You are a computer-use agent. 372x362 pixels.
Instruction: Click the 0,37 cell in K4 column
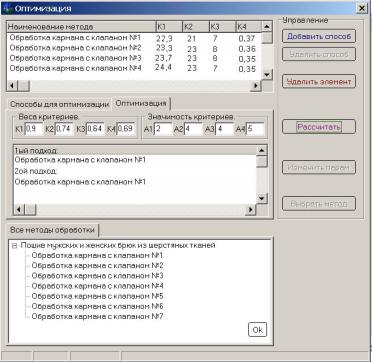[x=247, y=39]
